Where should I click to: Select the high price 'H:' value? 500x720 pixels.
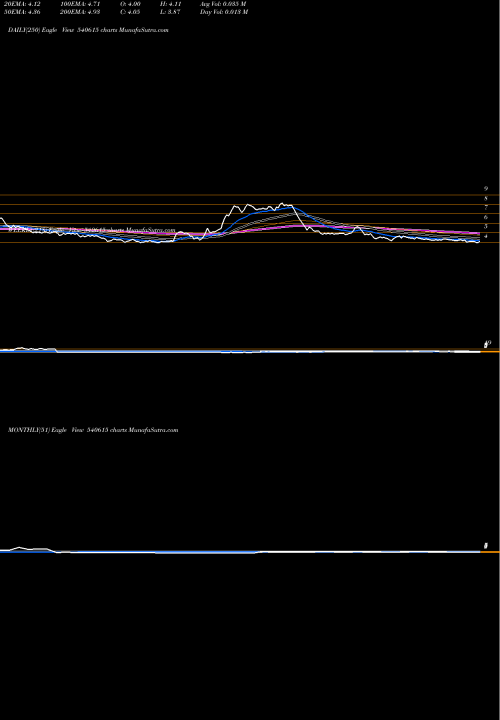point(170,4)
